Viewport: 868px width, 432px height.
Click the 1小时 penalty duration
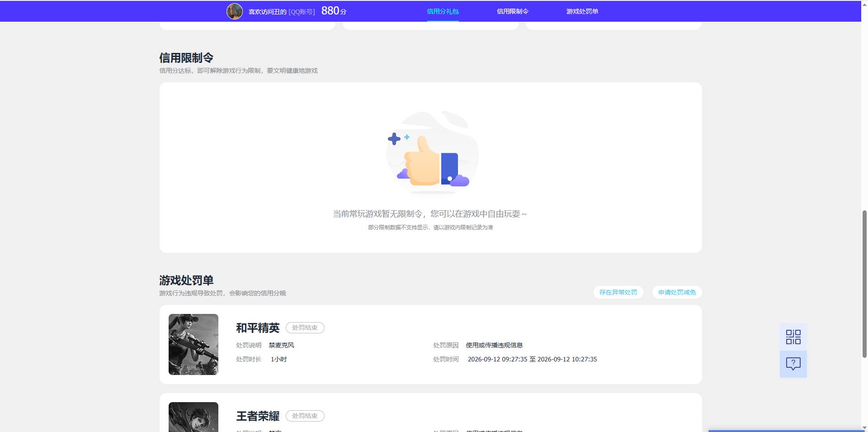point(278,359)
